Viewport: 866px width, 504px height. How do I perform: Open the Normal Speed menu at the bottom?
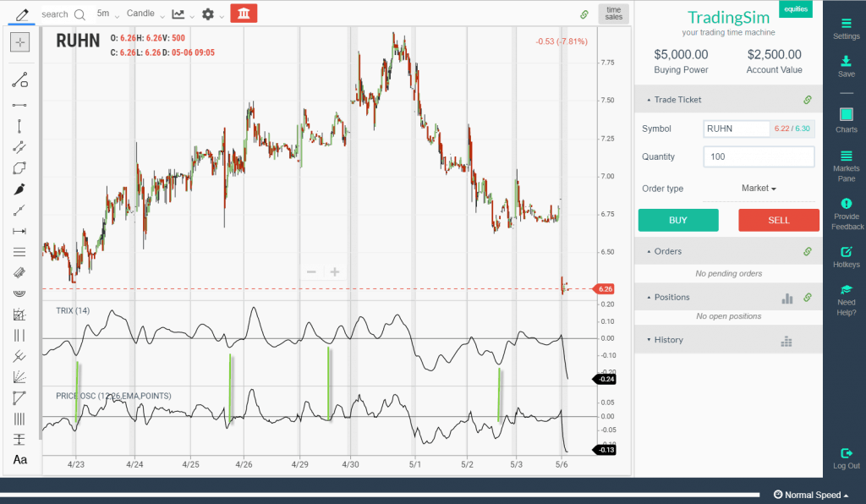click(x=810, y=494)
